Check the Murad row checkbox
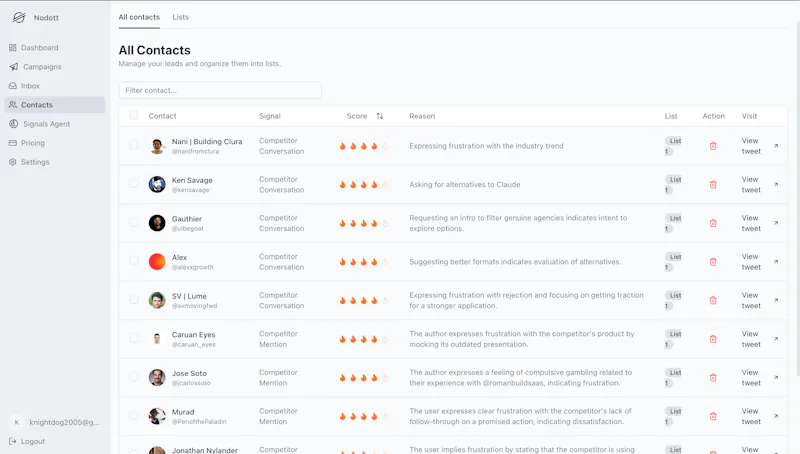This screenshot has width=800, height=454. (134, 415)
